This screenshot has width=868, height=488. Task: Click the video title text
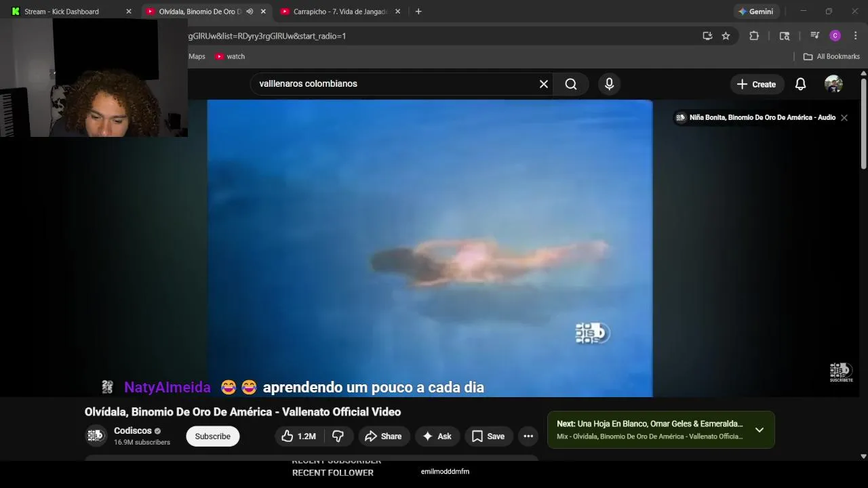(x=243, y=412)
